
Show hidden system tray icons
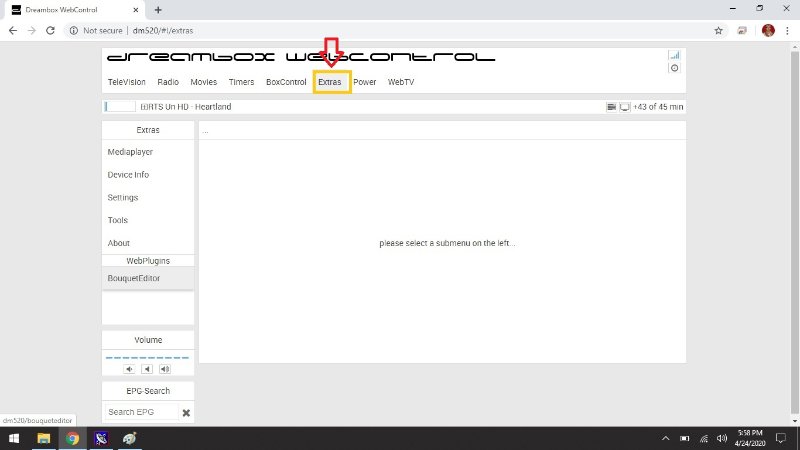click(666, 438)
